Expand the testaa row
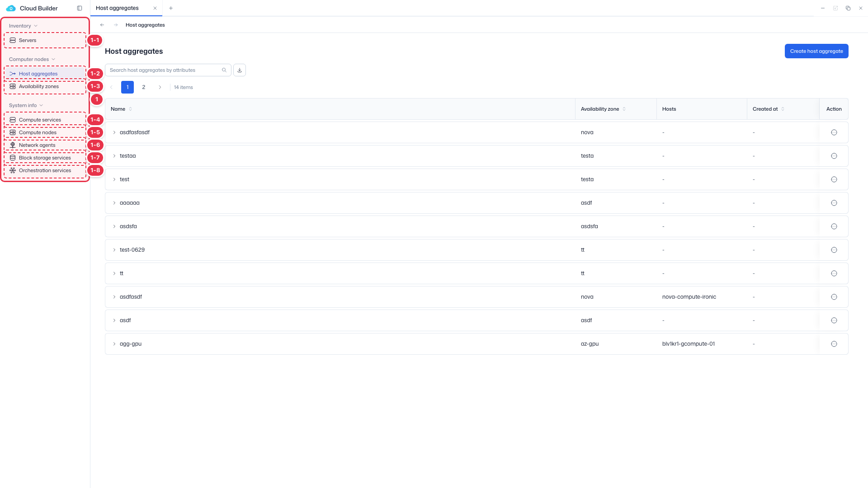This screenshot has width=868, height=488. point(114,156)
